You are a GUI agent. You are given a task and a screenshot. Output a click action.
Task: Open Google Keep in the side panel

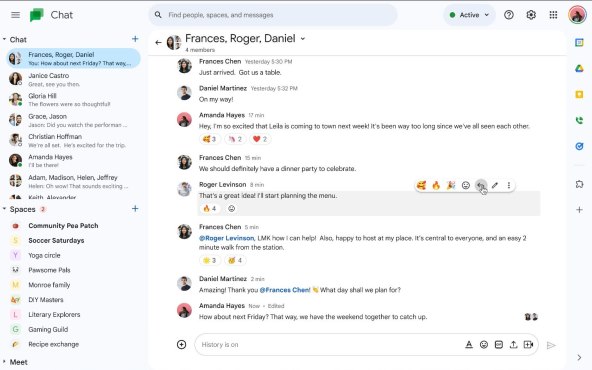click(x=579, y=94)
